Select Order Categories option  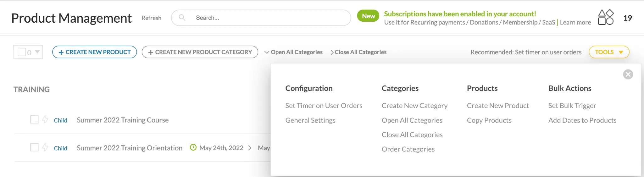point(408,149)
